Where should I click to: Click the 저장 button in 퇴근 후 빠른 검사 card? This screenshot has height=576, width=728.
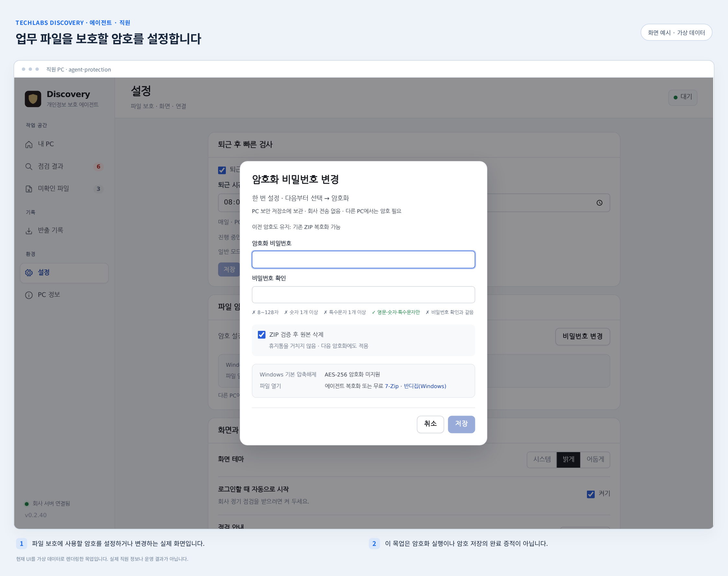coord(229,269)
